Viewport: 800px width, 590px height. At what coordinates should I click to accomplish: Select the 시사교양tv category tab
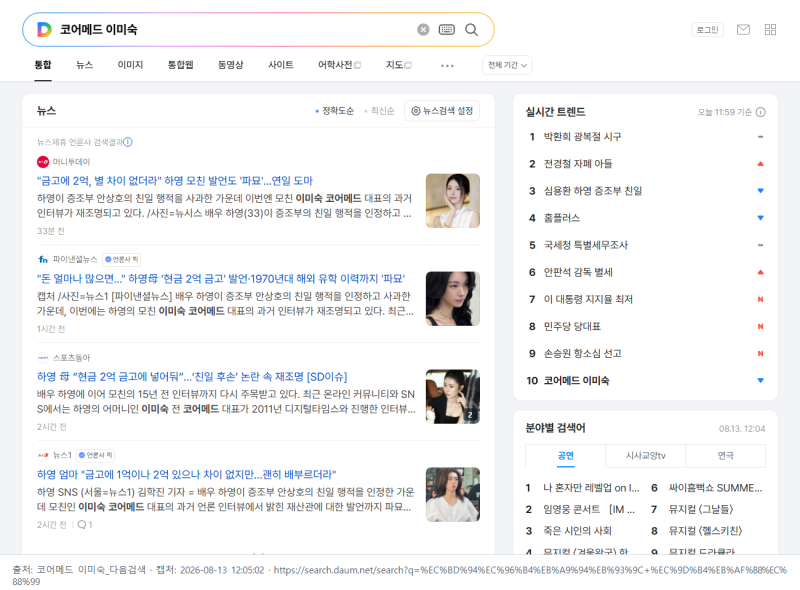pos(645,456)
